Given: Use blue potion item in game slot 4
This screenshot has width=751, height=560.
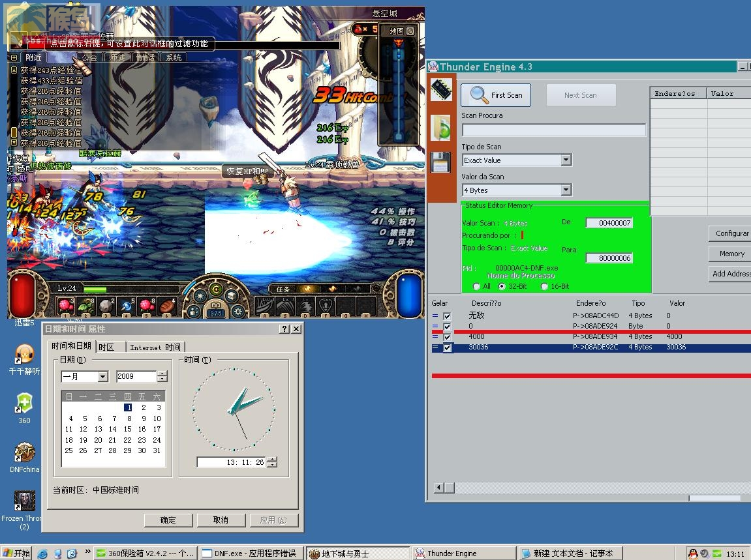Looking at the screenshot, I should 126,306.
